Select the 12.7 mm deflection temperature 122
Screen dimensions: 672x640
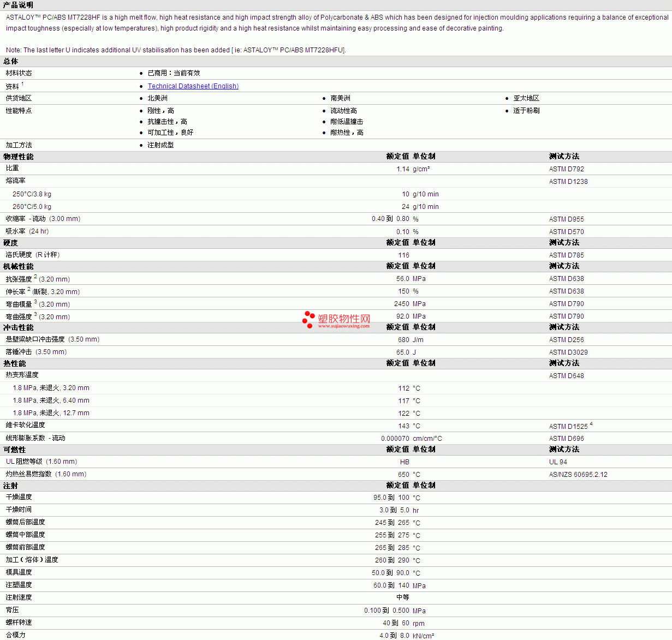(403, 414)
